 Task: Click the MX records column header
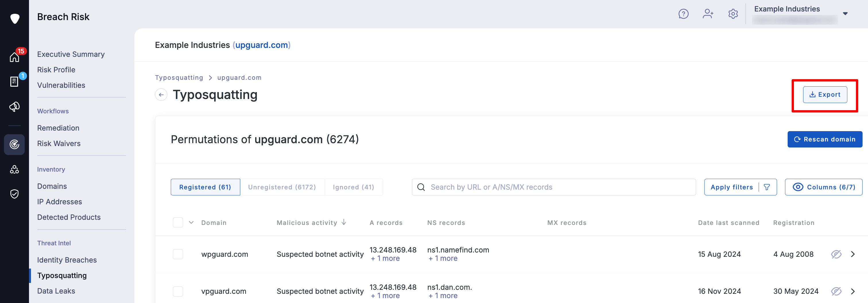tap(567, 223)
